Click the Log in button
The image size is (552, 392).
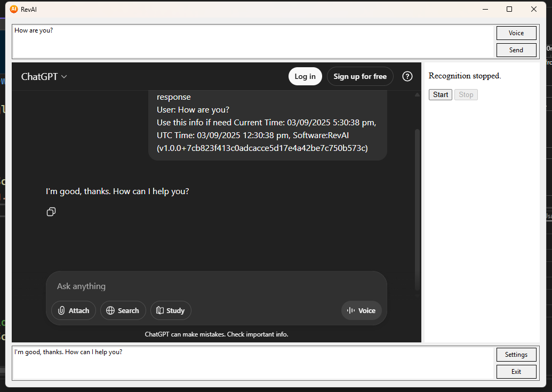point(305,76)
